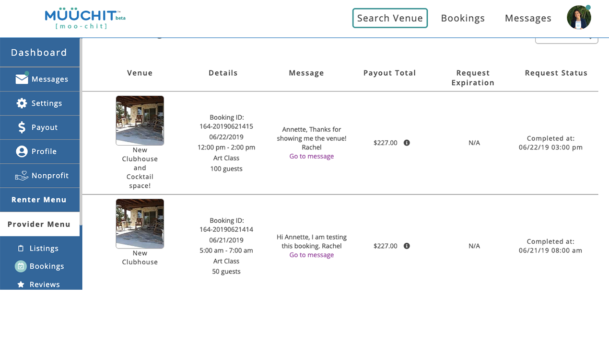
Task: Click the Details column header
Action: pyautogui.click(x=223, y=73)
